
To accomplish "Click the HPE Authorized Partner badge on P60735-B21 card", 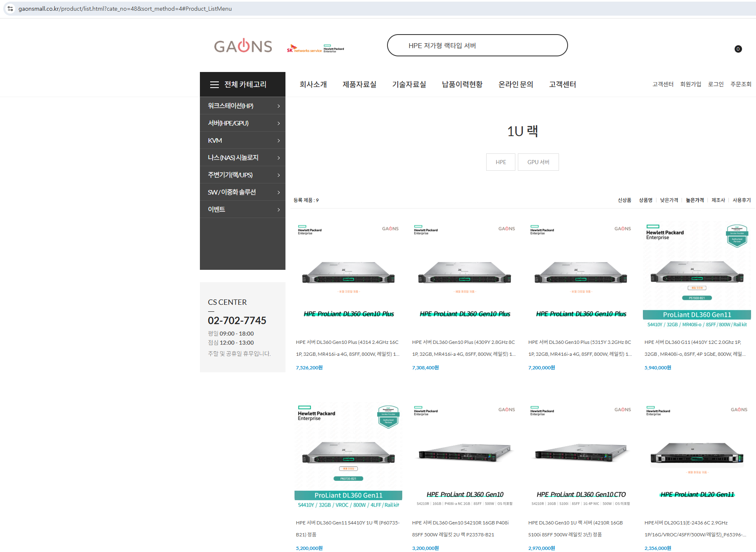I will (388, 417).
